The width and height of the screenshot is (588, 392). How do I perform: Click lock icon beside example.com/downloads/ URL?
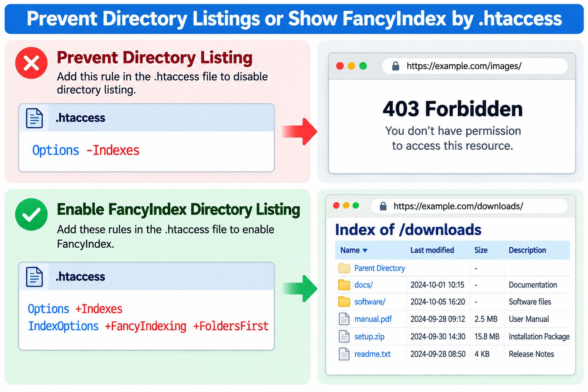tap(383, 206)
